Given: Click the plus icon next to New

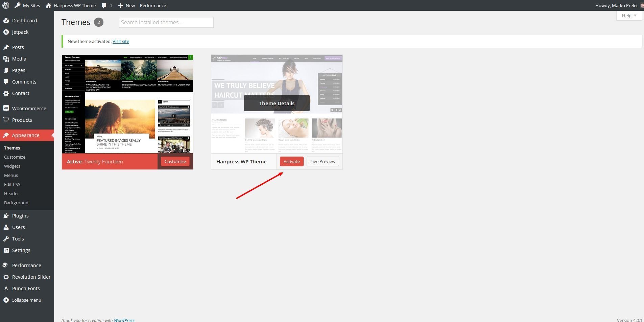Looking at the screenshot, I should click(120, 5).
